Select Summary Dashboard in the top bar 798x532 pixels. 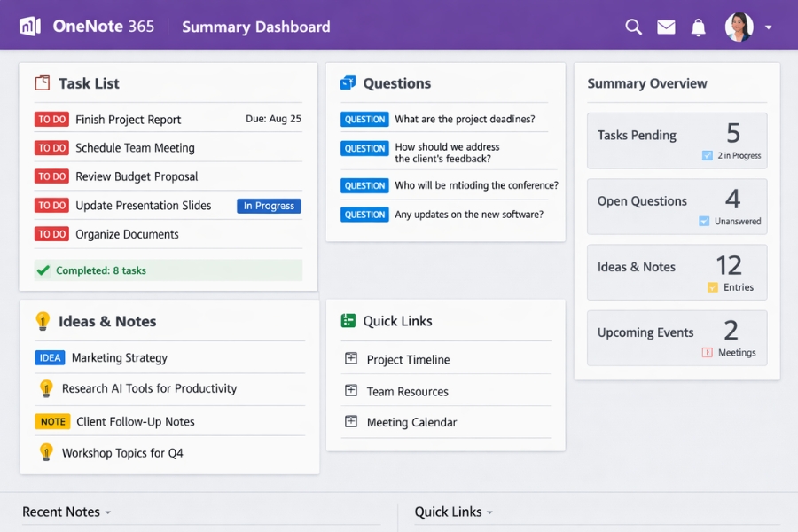[255, 27]
